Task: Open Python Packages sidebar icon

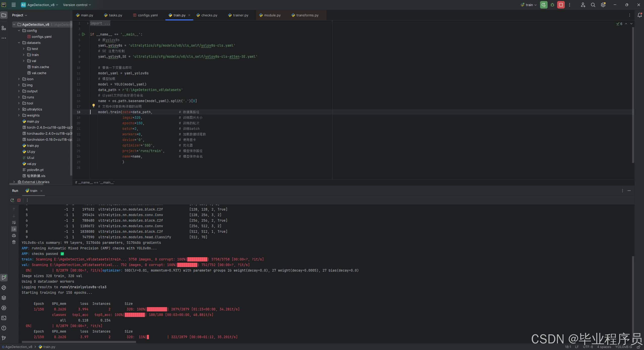Action: click(x=4, y=298)
